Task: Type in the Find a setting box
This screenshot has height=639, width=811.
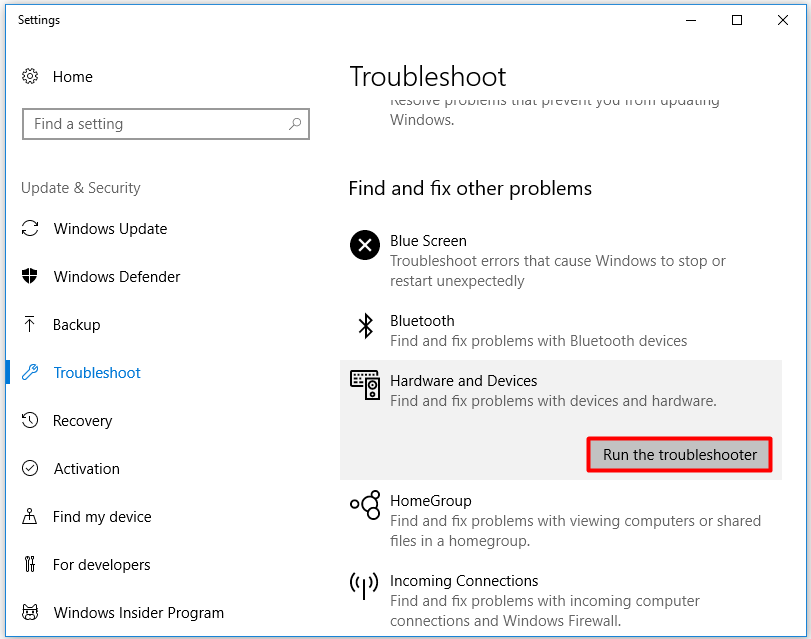Action: [x=155, y=124]
